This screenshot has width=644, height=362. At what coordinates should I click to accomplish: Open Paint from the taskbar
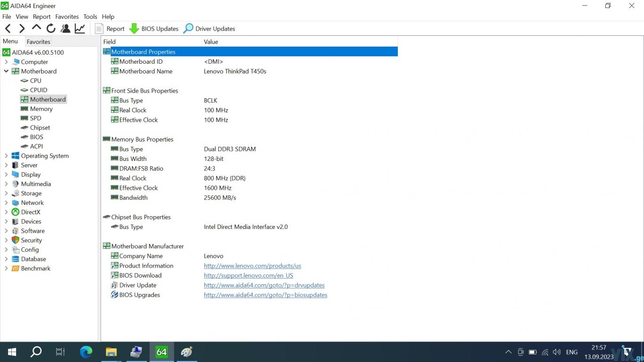point(187,352)
